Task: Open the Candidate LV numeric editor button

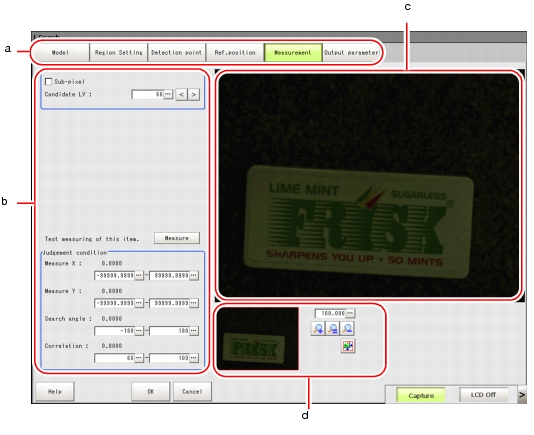Action: (168, 94)
